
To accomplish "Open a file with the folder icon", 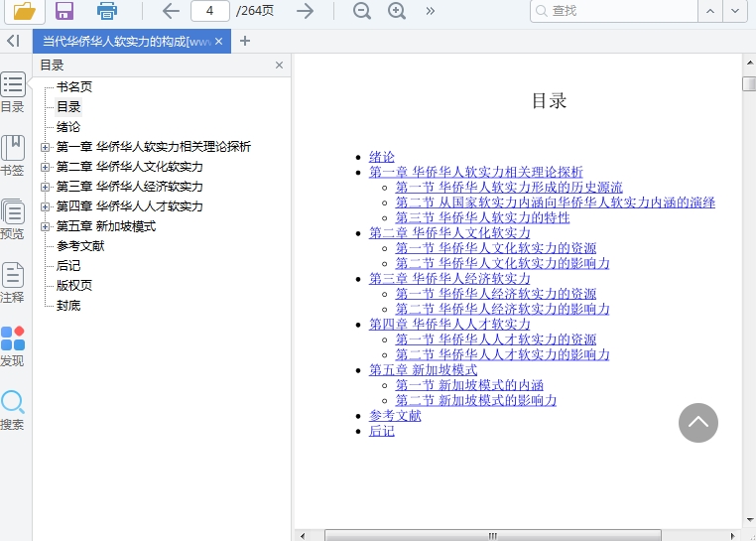I will [x=25, y=11].
